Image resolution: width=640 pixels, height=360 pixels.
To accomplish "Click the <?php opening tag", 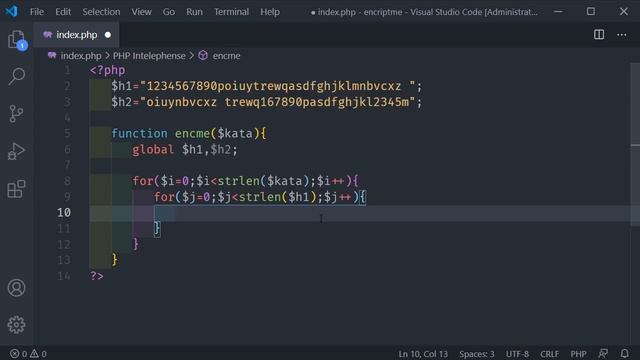I will pyautogui.click(x=107, y=70).
